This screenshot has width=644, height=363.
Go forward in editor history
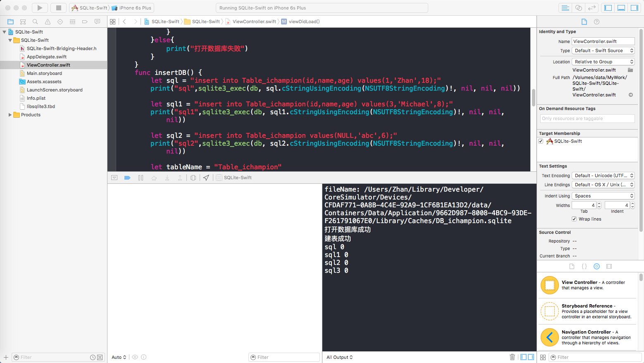click(x=135, y=22)
